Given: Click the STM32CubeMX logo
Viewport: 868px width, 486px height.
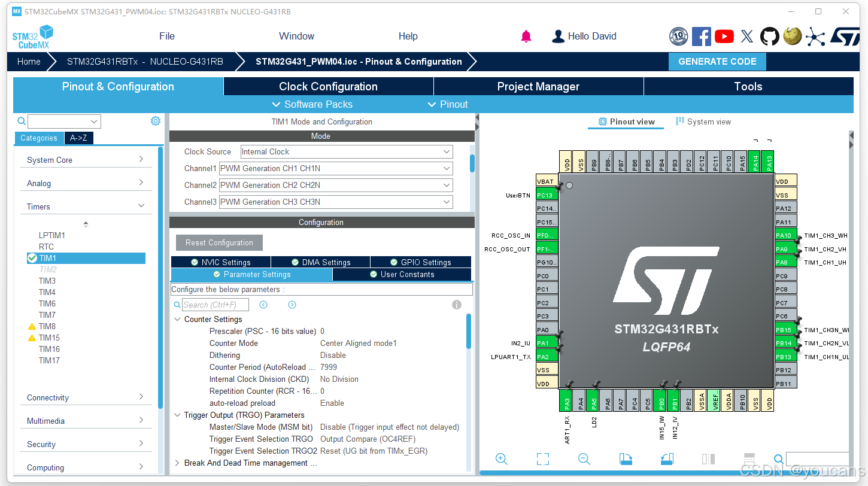Looking at the screenshot, I should tap(33, 37).
